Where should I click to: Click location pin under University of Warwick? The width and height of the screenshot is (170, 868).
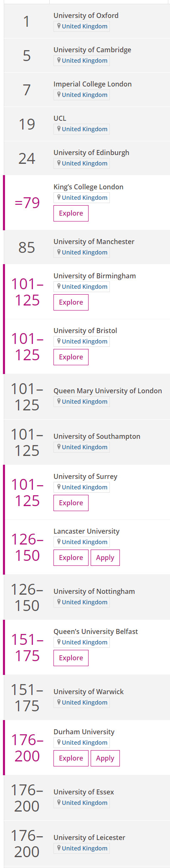pos(59,702)
